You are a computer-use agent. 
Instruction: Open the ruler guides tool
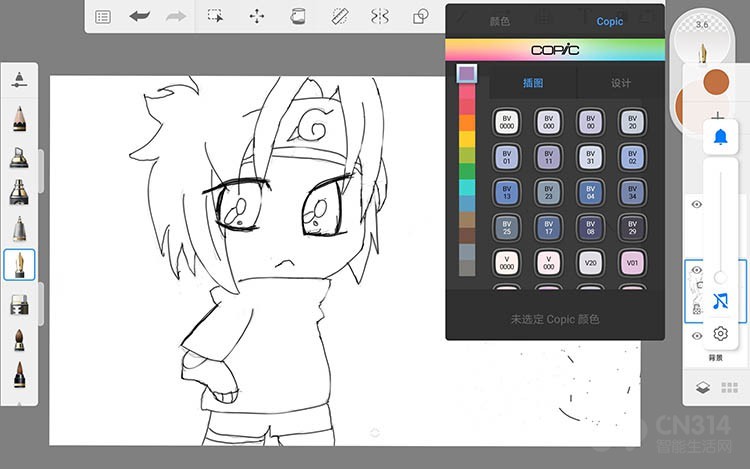tap(340, 17)
